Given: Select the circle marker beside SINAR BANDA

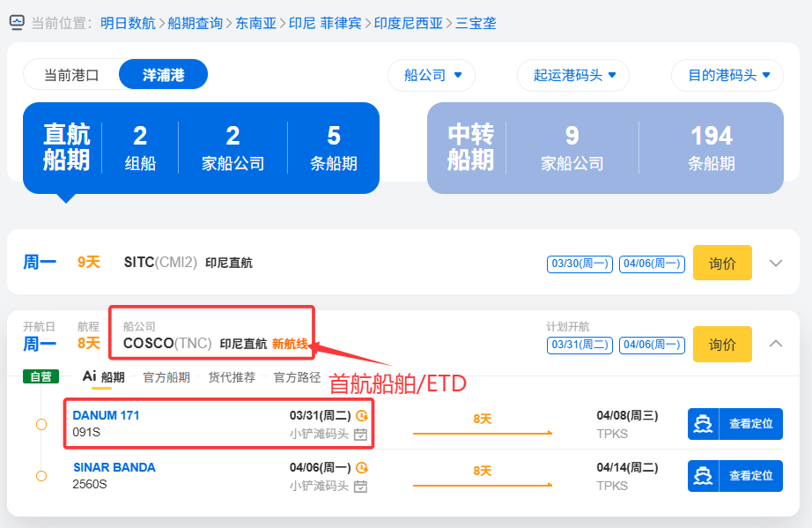Looking at the screenshot, I should [41, 476].
